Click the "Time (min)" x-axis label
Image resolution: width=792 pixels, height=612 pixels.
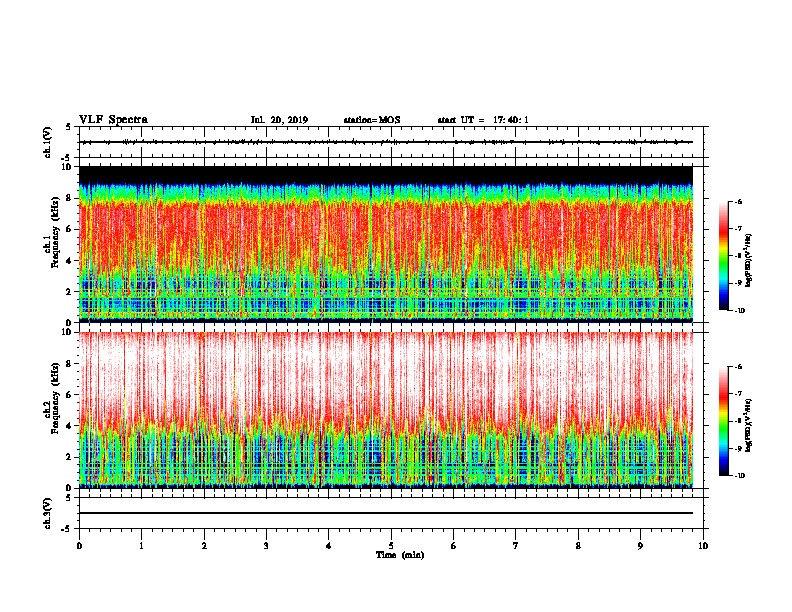pyautogui.click(x=400, y=555)
